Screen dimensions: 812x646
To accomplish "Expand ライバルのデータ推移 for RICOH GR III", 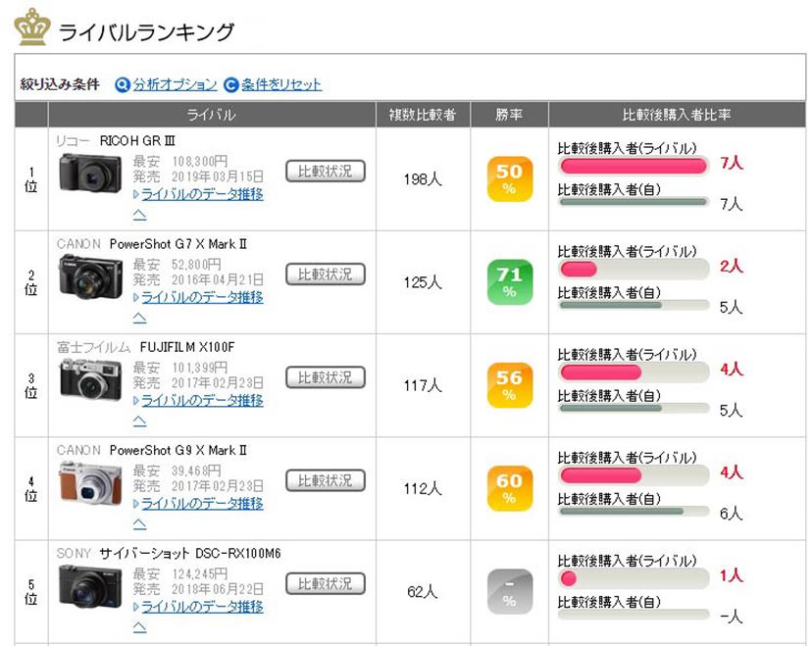I will tap(202, 194).
